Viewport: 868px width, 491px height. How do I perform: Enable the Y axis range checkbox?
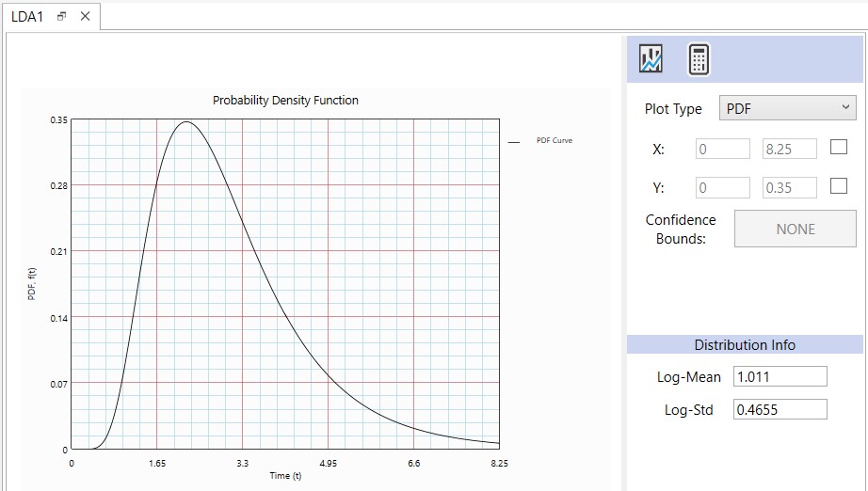(x=838, y=186)
